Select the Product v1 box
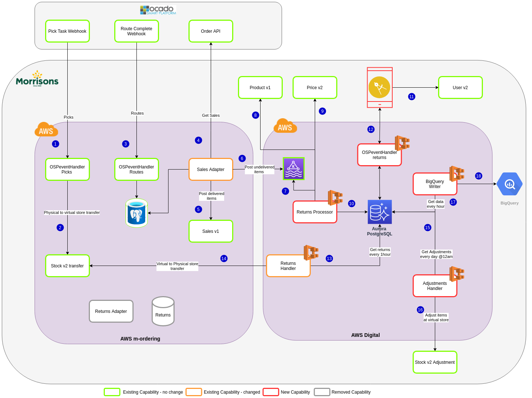The image size is (532, 398). [260, 88]
